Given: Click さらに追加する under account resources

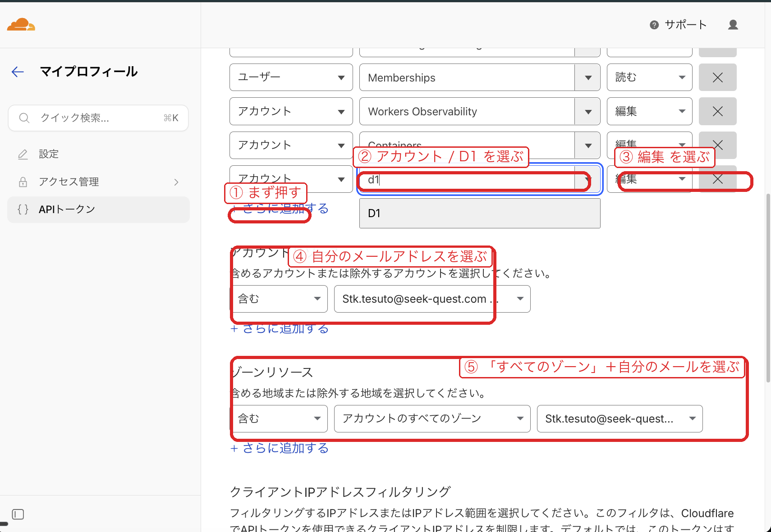Looking at the screenshot, I should coord(280,328).
